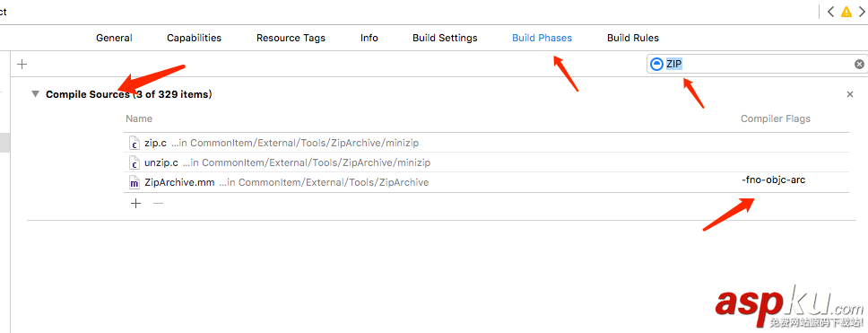
Task: Add a source file with plus button
Action: point(135,204)
